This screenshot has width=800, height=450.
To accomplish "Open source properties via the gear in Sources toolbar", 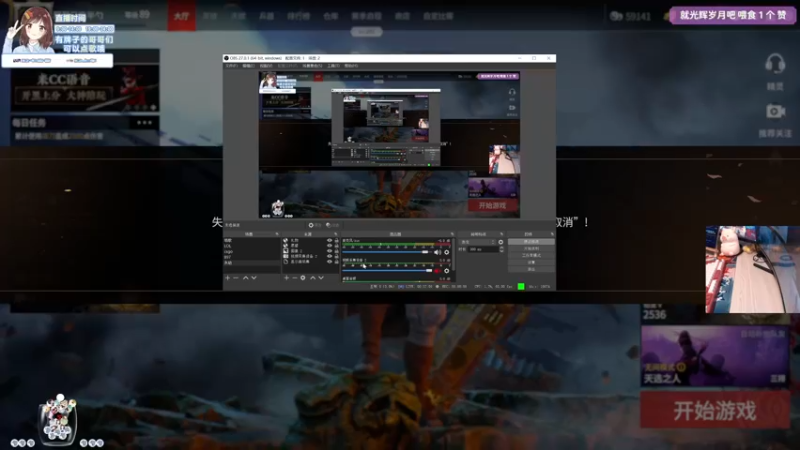I will tap(303, 278).
